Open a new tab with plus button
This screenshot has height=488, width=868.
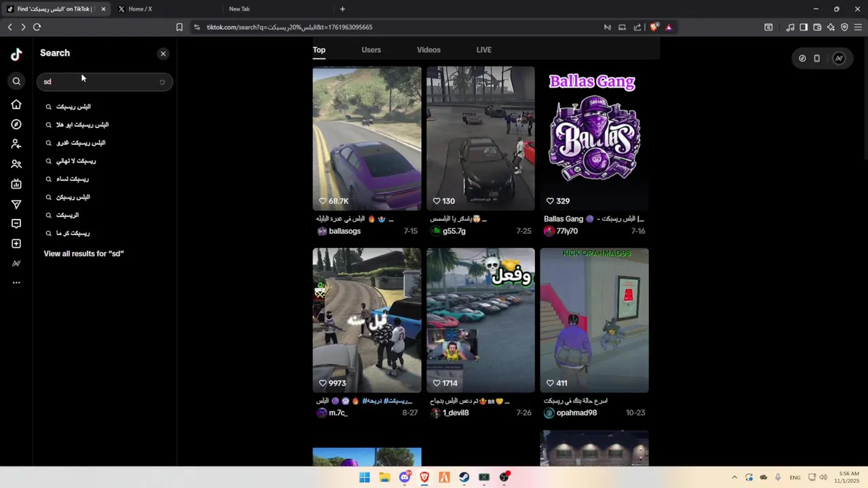click(x=342, y=9)
